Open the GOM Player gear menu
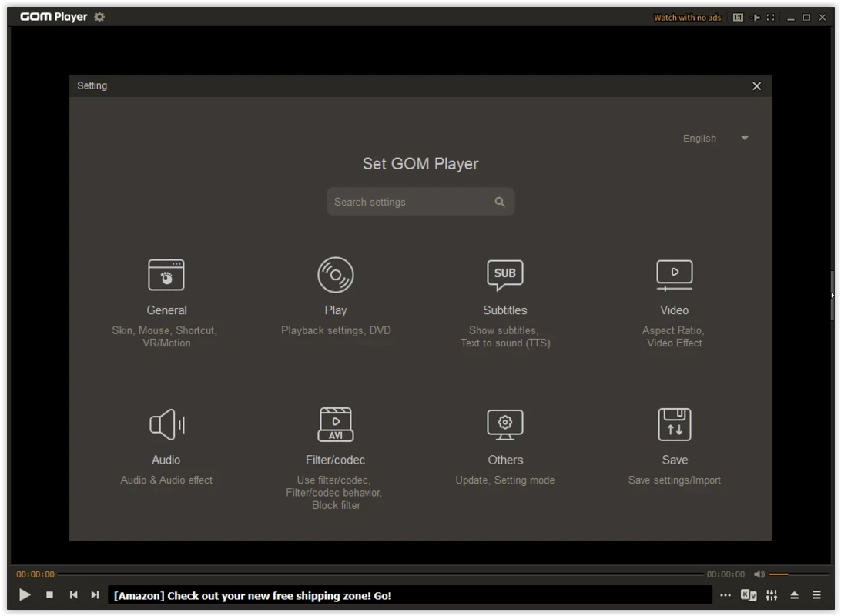This screenshot has height=616, width=841. click(x=99, y=17)
